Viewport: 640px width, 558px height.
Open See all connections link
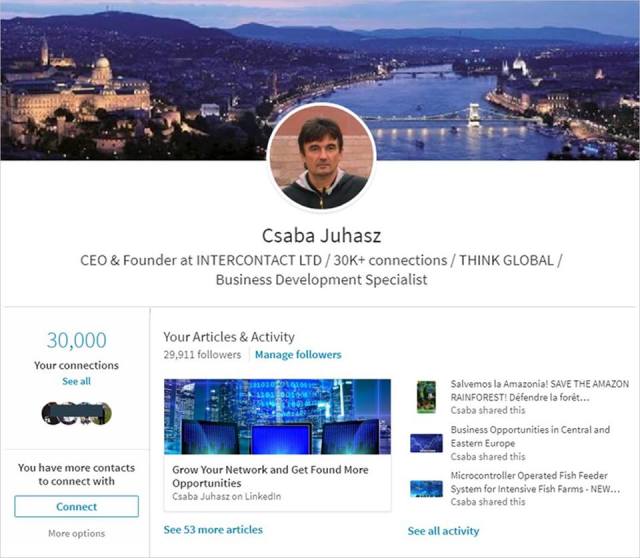click(76, 381)
